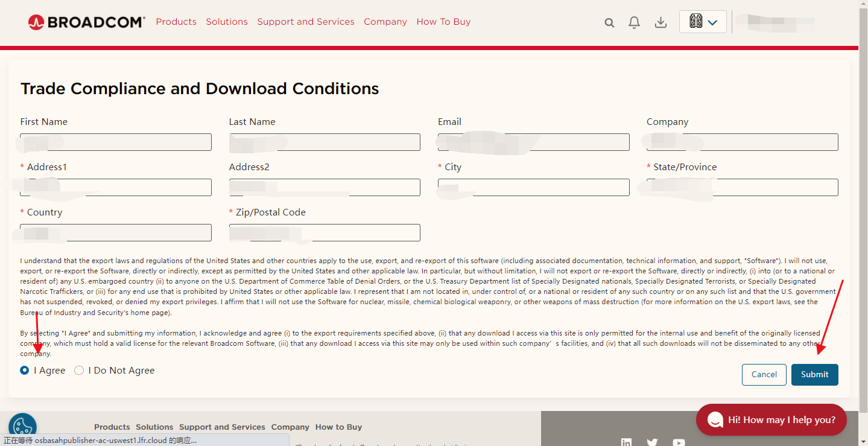
Task: Open the cookie settings icon
Action: 22,427
